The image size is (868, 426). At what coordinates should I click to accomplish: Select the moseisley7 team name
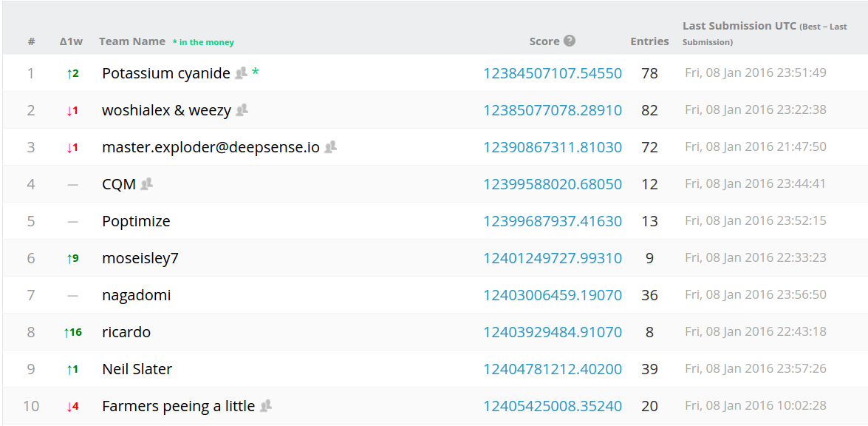[140, 258]
